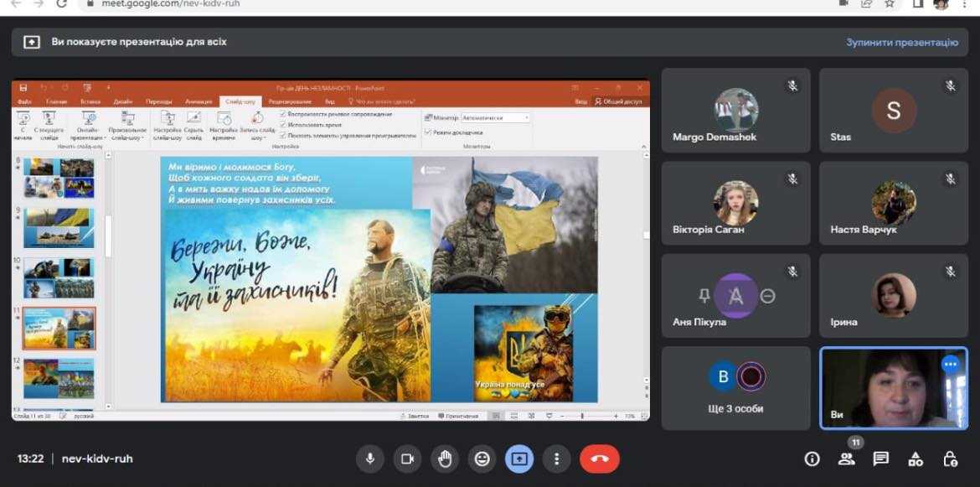Click the PowerPoint zoom slider
The height and width of the screenshot is (487, 980).
point(584,416)
